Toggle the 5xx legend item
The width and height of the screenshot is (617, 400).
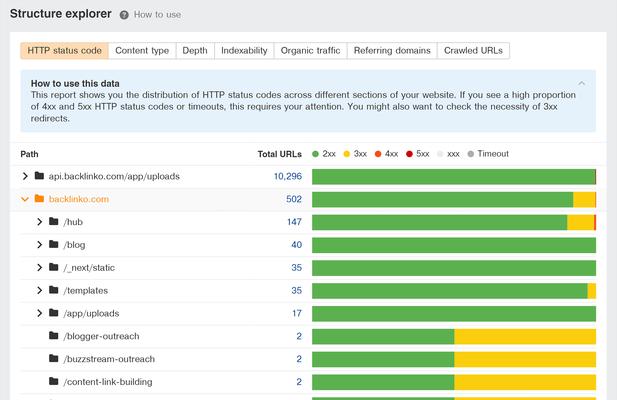417,154
